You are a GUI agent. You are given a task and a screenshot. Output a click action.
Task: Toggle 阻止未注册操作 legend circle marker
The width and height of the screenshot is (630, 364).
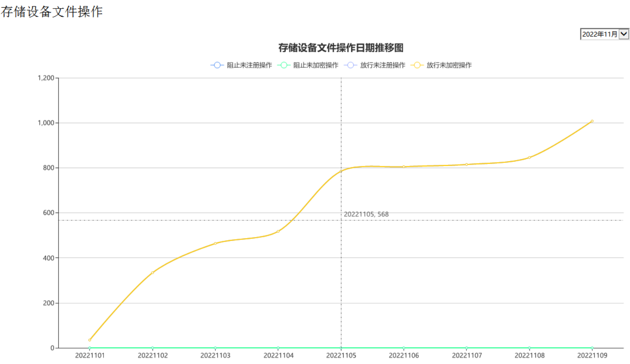(217, 65)
